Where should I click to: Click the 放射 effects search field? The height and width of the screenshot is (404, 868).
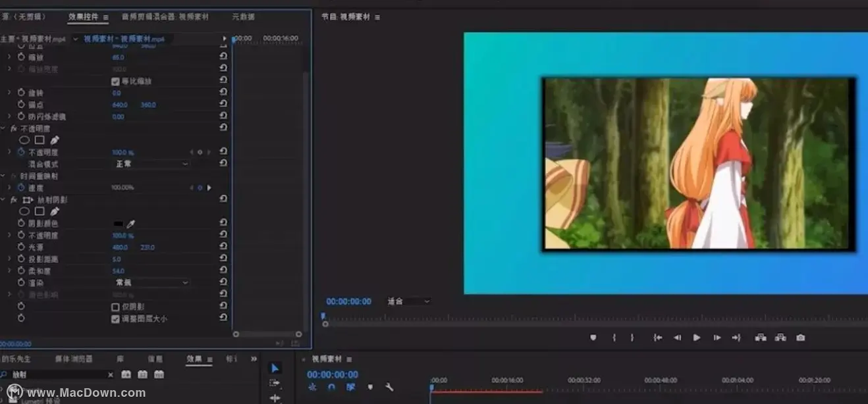point(58,374)
